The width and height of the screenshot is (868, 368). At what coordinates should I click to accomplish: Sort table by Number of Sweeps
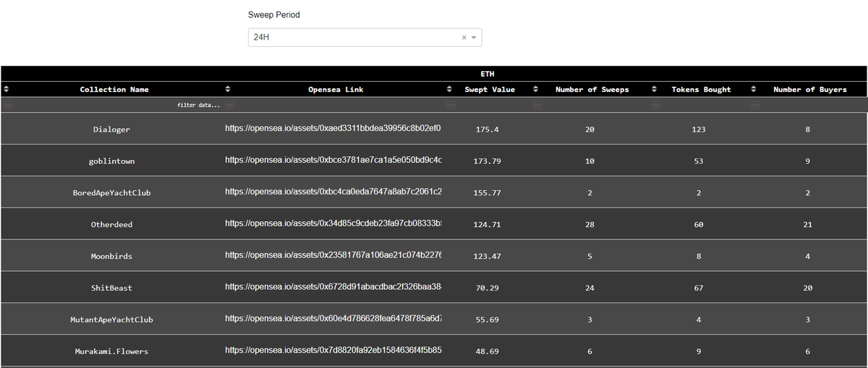(535, 90)
